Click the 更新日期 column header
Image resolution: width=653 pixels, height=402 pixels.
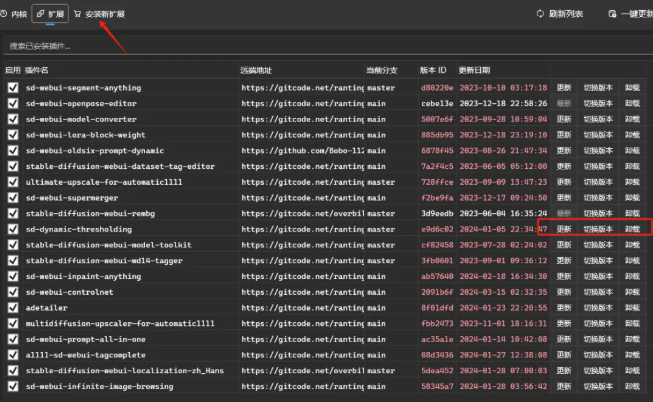(474, 70)
